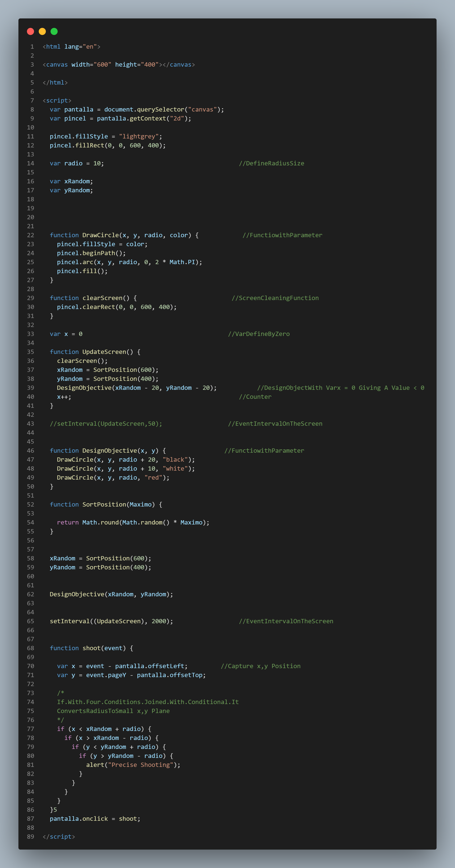Click the //DefineRadiusSize comment

272,163
